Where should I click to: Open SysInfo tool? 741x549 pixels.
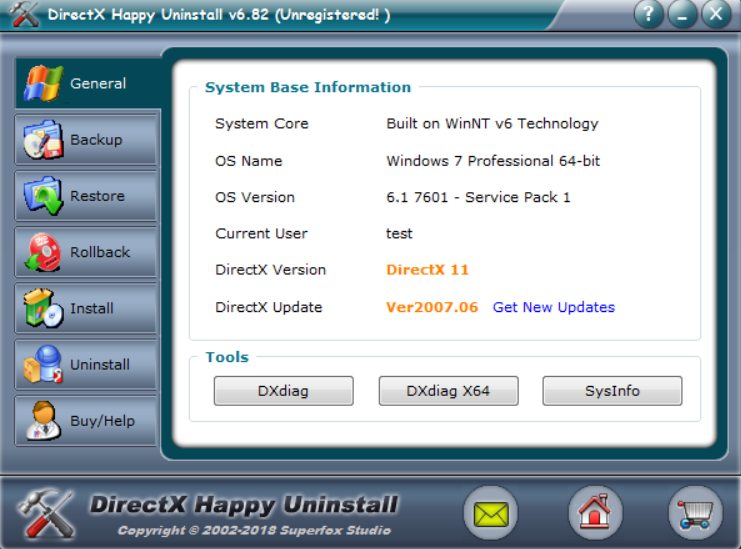[x=612, y=391]
